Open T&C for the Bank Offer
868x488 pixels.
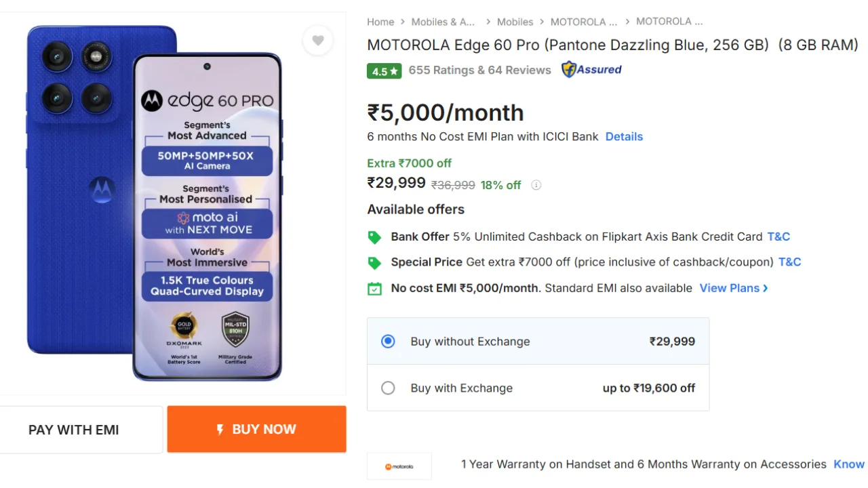(x=778, y=237)
